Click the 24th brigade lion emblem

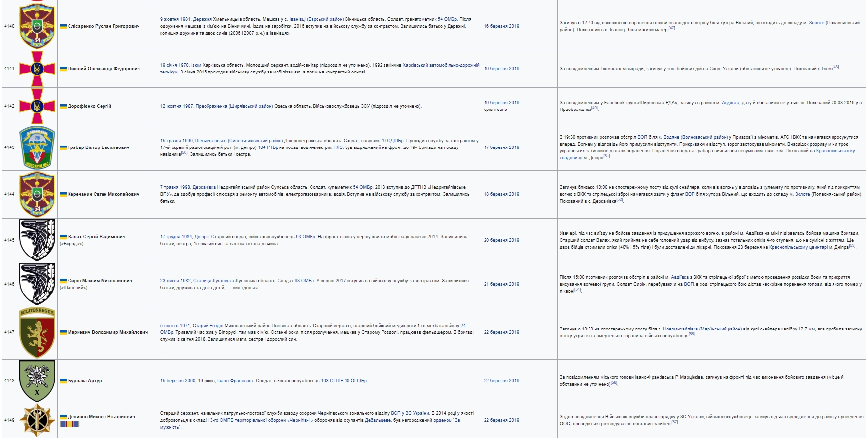coord(37,332)
